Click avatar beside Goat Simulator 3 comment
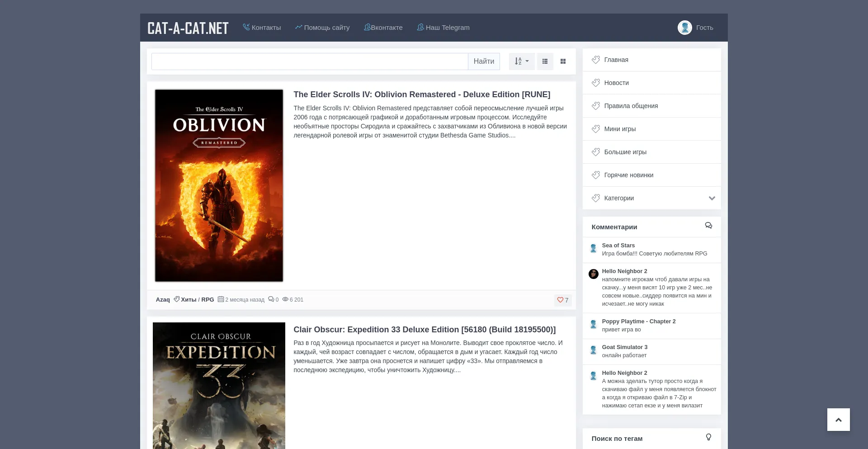 (x=594, y=350)
